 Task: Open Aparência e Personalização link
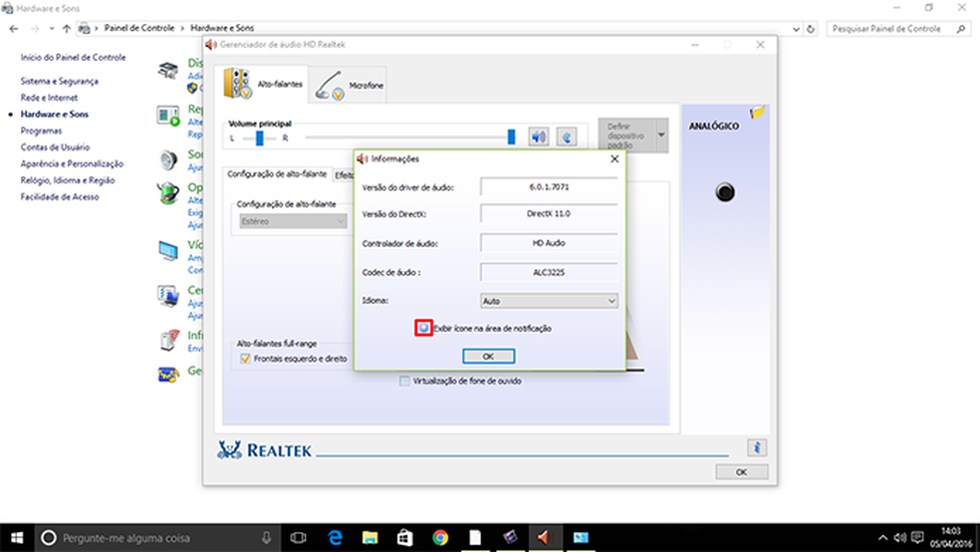[72, 163]
